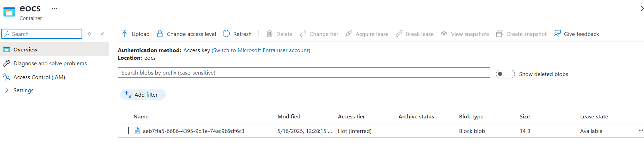Click the Delete trash can icon
This screenshot has width=644, height=155.
pyautogui.click(x=269, y=33)
